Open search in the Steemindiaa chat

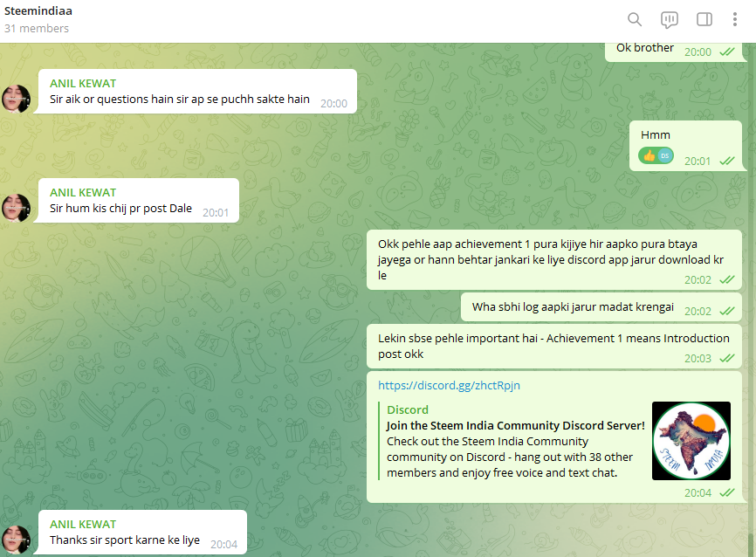635,19
